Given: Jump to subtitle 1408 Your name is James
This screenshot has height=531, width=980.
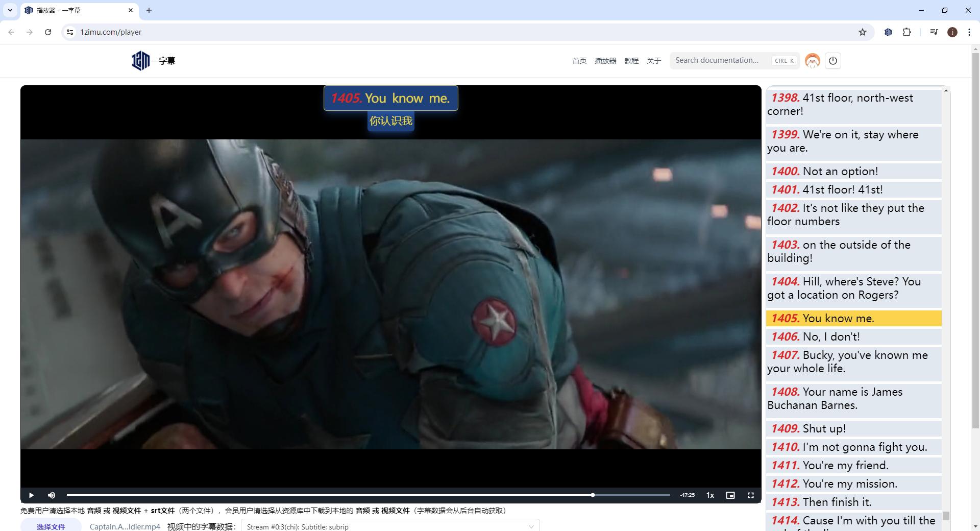Looking at the screenshot, I should (853, 398).
